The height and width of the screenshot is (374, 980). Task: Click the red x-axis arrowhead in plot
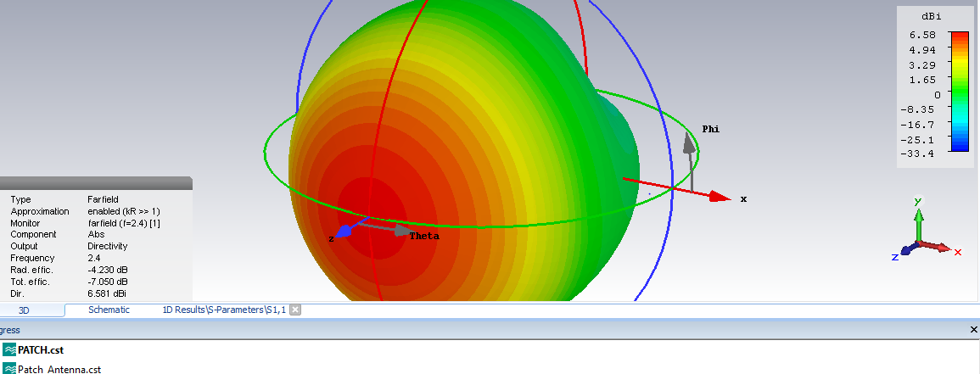point(720,197)
